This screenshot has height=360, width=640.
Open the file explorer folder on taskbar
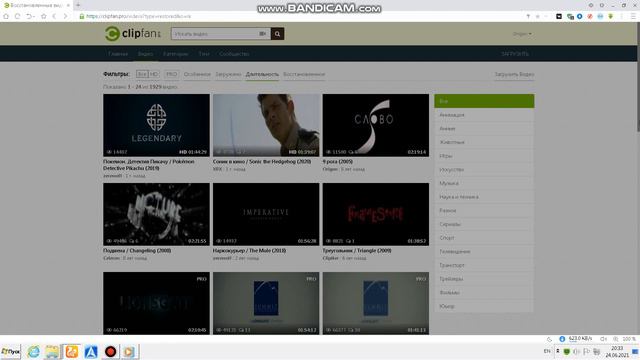[x=52, y=351]
